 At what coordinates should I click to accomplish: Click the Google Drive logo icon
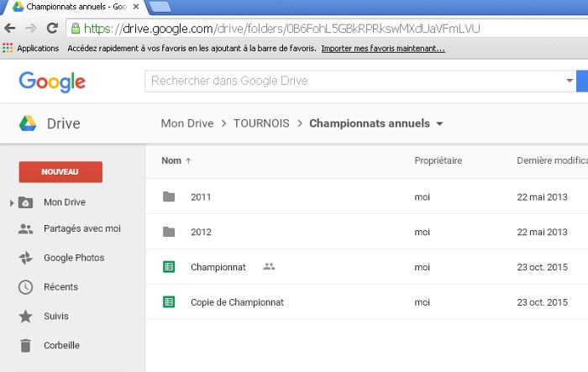tap(28, 123)
